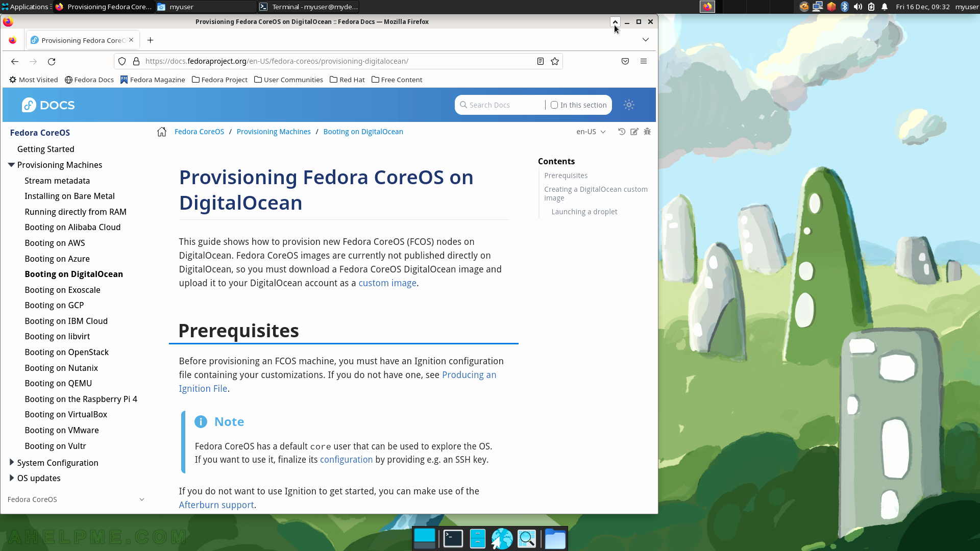Screen dimensions: 980x551
Task: Click the forward navigation arrow
Action: click(x=33, y=61)
